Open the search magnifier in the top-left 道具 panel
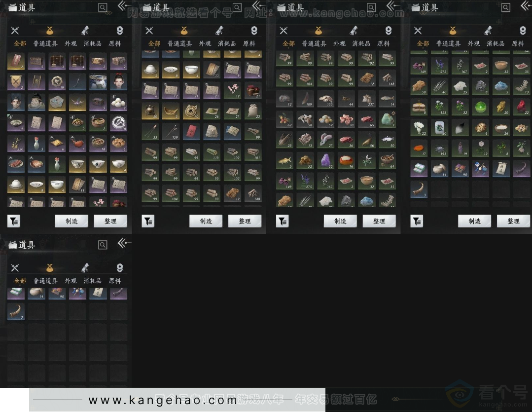Viewport: 532px width, 412px height. click(x=103, y=7)
